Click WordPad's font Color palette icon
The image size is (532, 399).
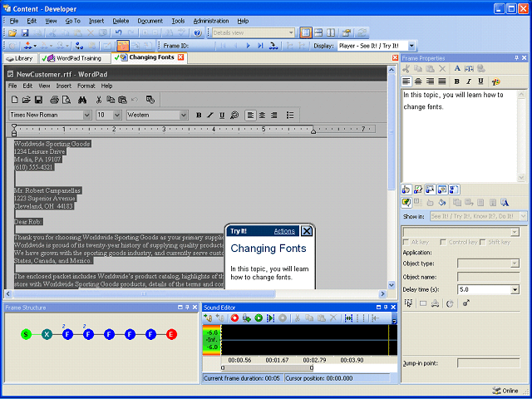pos(234,115)
